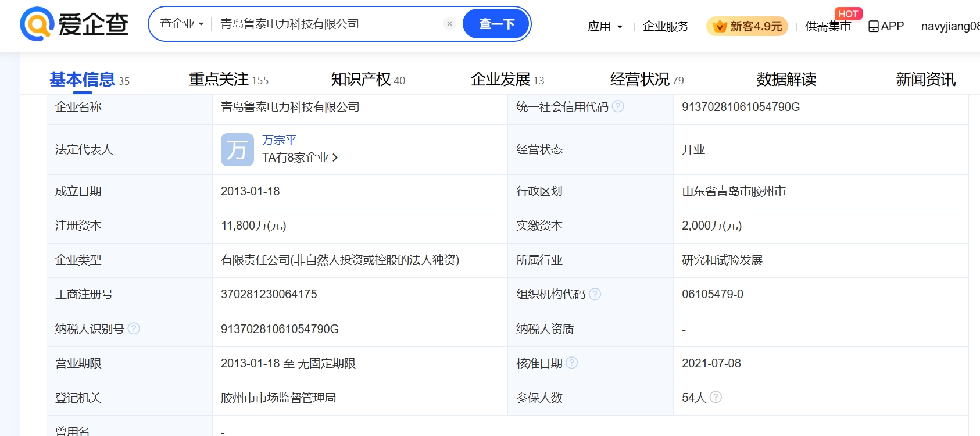Open the 查企业 search type dropdown
Screen dimensions: 980x436
pos(182,24)
